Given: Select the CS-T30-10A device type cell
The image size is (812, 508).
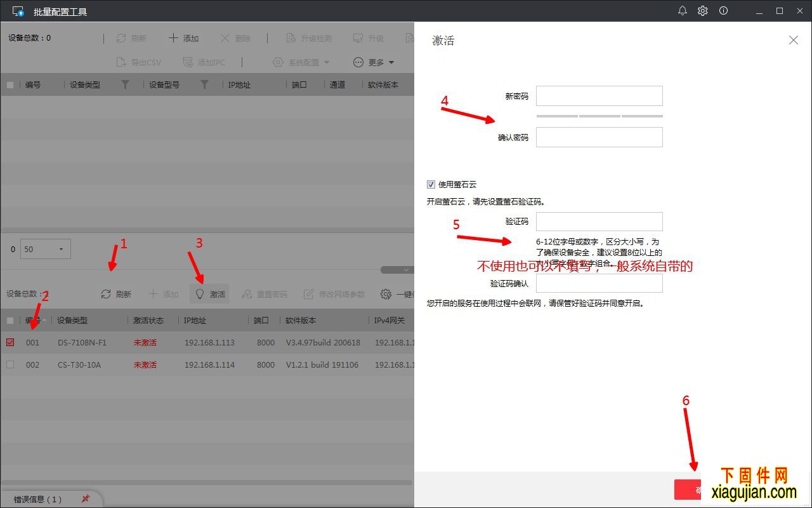Looking at the screenshot, I should [79, 365].
